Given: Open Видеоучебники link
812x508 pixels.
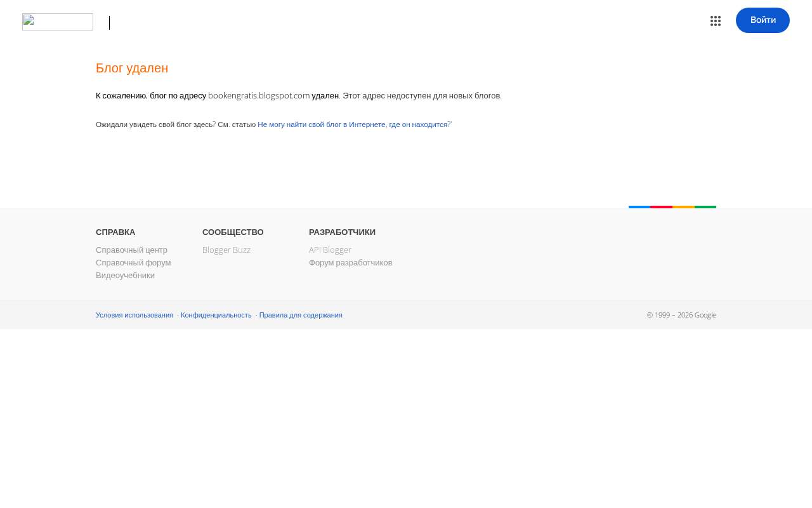Looking at the screenshot, I should click(x=125, y=276).
